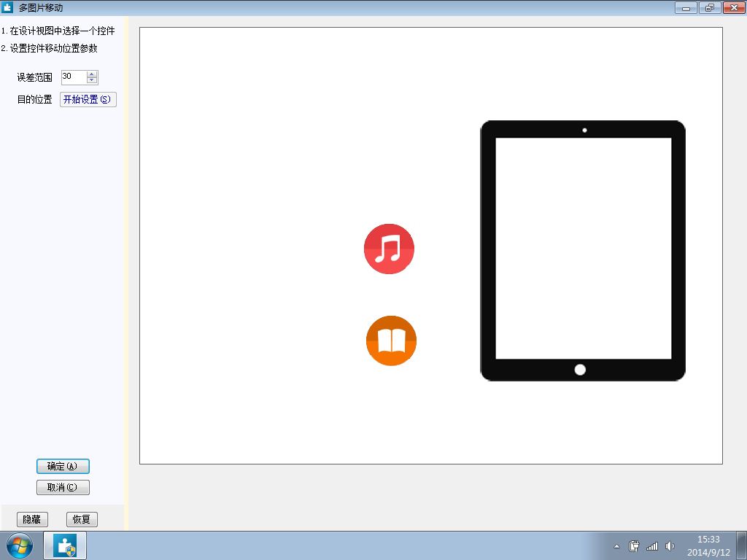
Task: Cancel with the 取消(C) button
Action: [63, 488]
